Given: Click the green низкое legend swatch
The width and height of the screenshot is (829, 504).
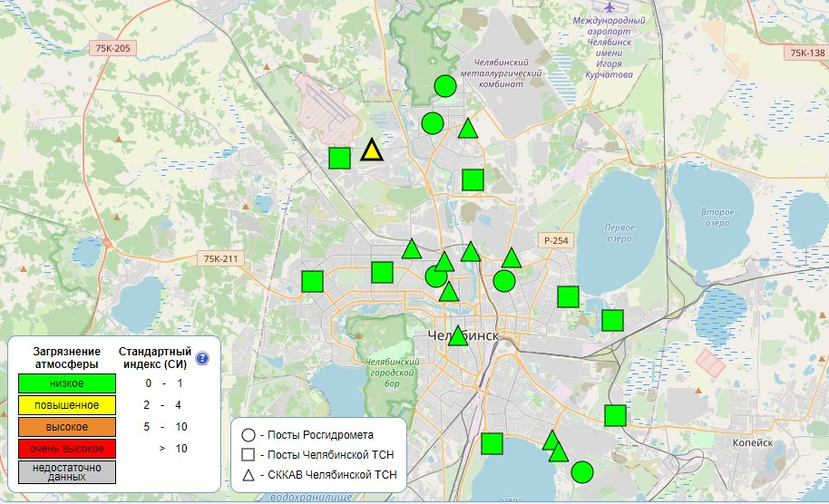Looking at the screenshot, I should pos(67,383).
